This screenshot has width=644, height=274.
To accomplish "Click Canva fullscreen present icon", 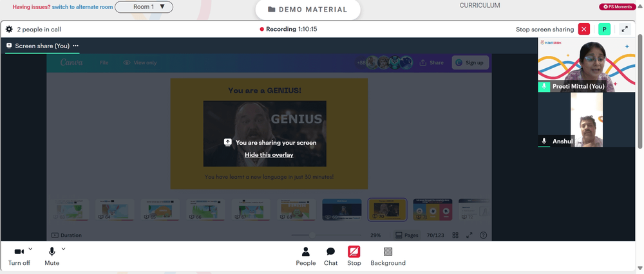I will click(x=469, y=235).
